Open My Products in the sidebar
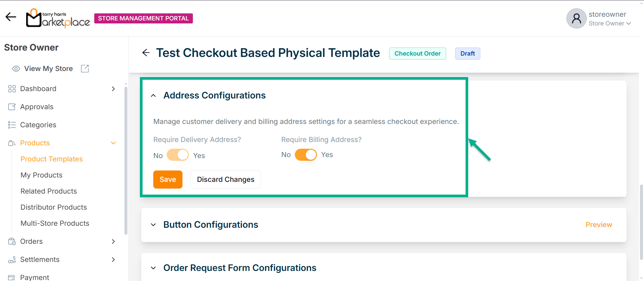Image resolution: width=644 pixels, height=281 pixels. 41,175
